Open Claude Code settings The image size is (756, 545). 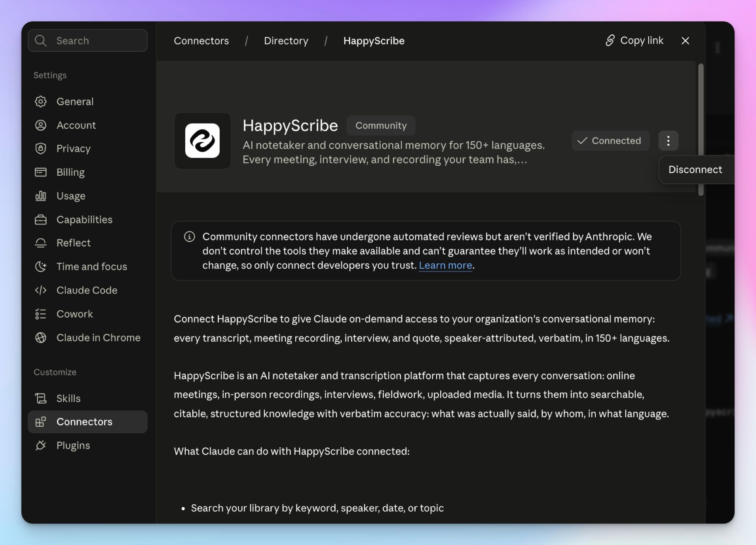pos(87,290)
